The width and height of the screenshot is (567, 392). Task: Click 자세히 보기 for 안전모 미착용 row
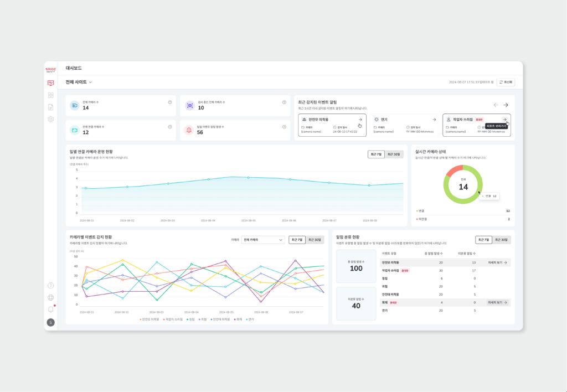coord(498,262)
